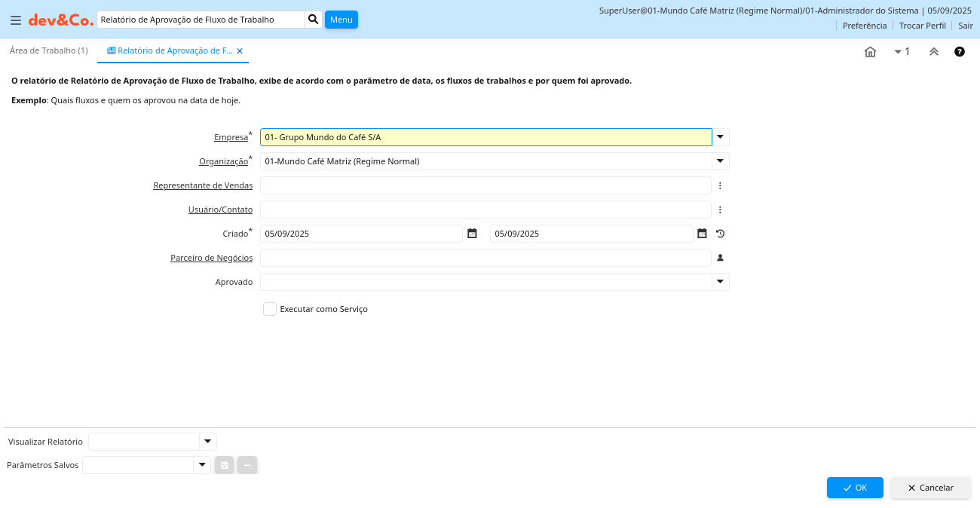Expand the Organização dropdown arrow
Viewport: 980px width, 508px height.
pyautogui.click(x=721, y=161)
